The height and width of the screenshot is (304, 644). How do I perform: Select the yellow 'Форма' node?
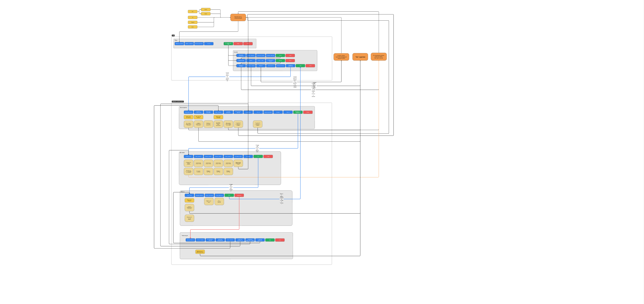tap(205, 14)
